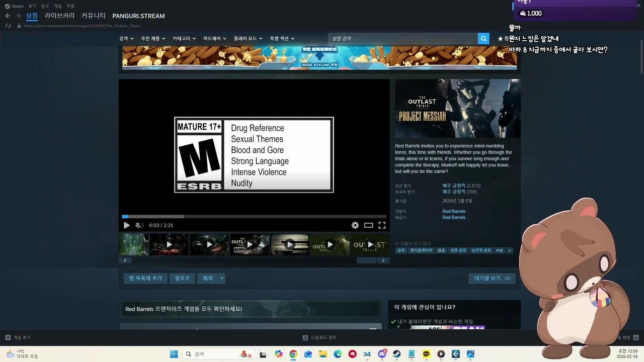Go back with the Steam back arrow

click(x=8, y=16)
